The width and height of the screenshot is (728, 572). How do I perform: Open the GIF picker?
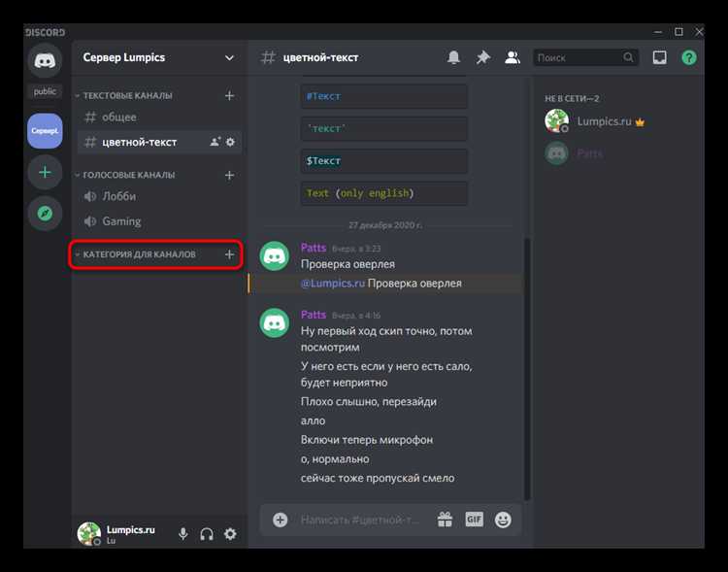[474, 520]
